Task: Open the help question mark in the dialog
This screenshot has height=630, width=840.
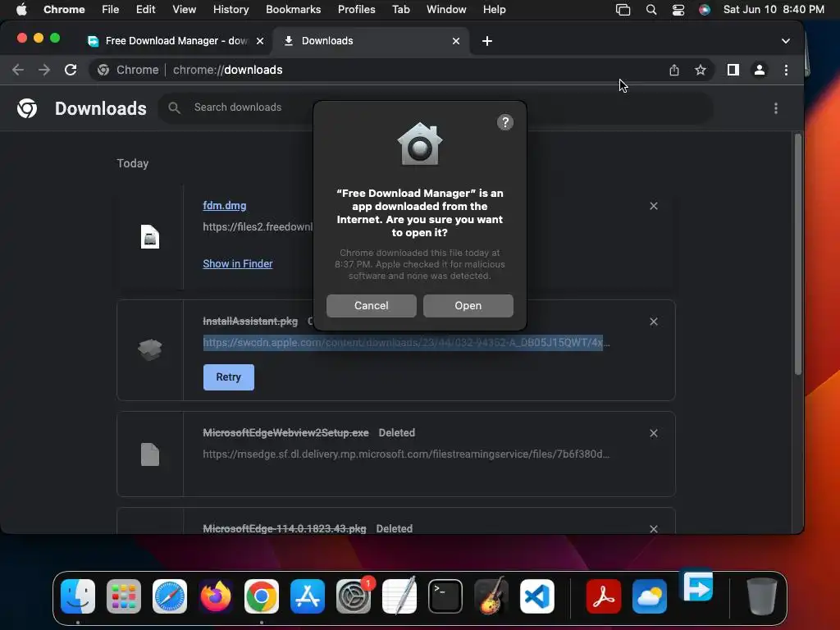Action: click(504, 123)
